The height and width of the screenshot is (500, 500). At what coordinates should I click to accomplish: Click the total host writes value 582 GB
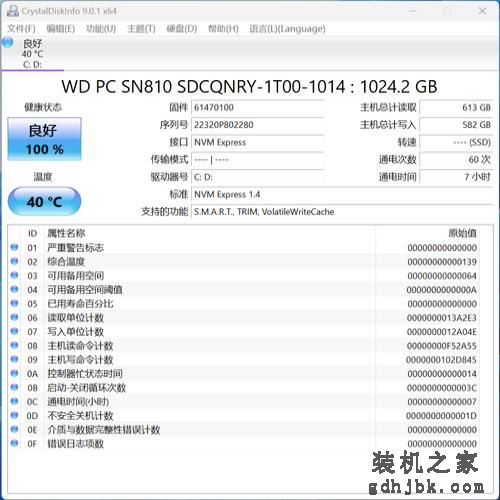pos(456,125)
